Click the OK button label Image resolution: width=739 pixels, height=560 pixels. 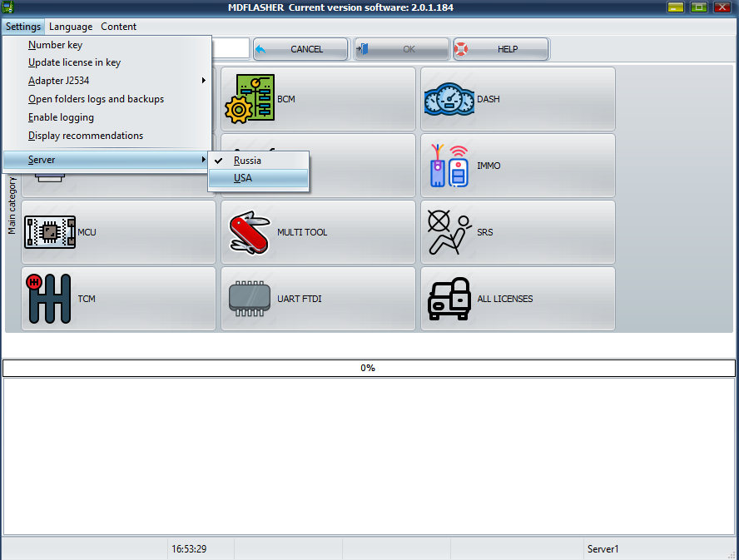pos(409,49)
